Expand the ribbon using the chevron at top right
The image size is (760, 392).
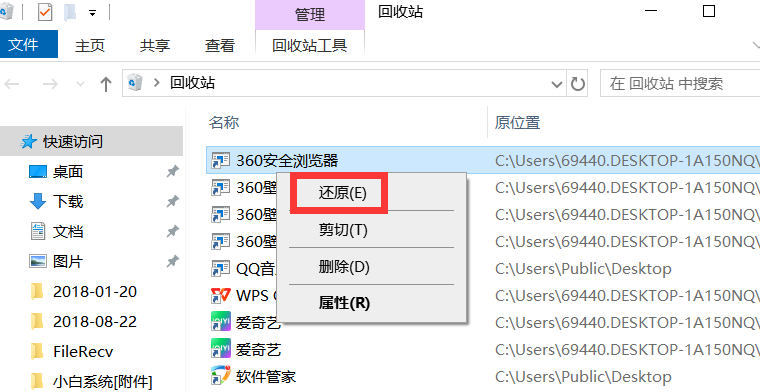coord(756,45)
